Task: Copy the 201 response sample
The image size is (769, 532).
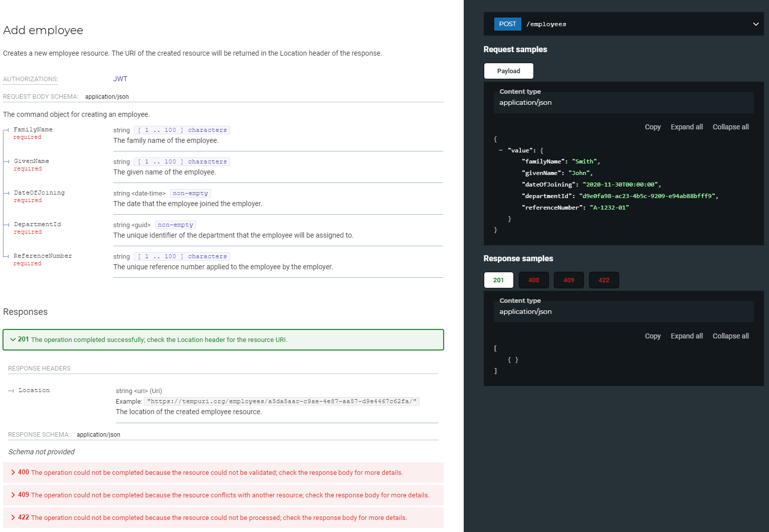Action: point(652,336)
